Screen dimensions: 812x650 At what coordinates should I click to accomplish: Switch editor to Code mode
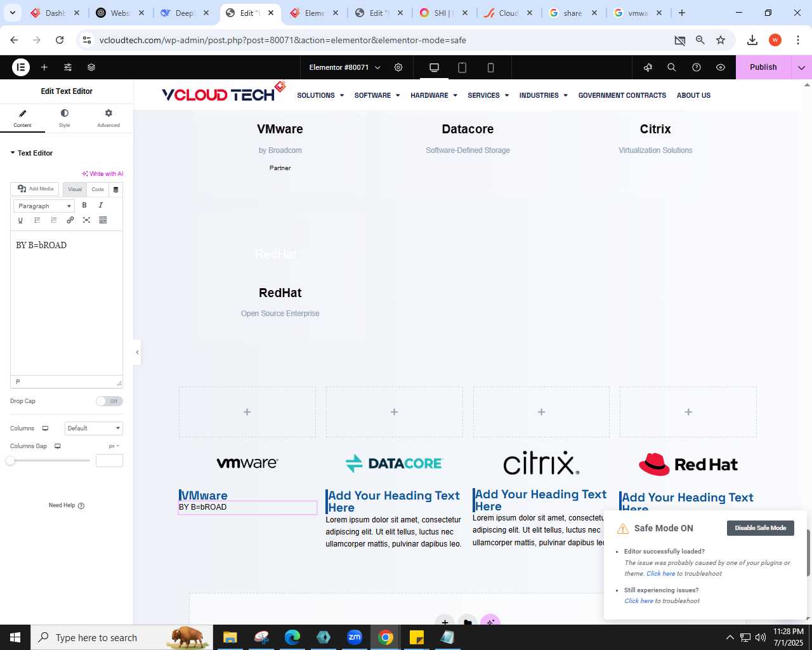click(98, 189)
